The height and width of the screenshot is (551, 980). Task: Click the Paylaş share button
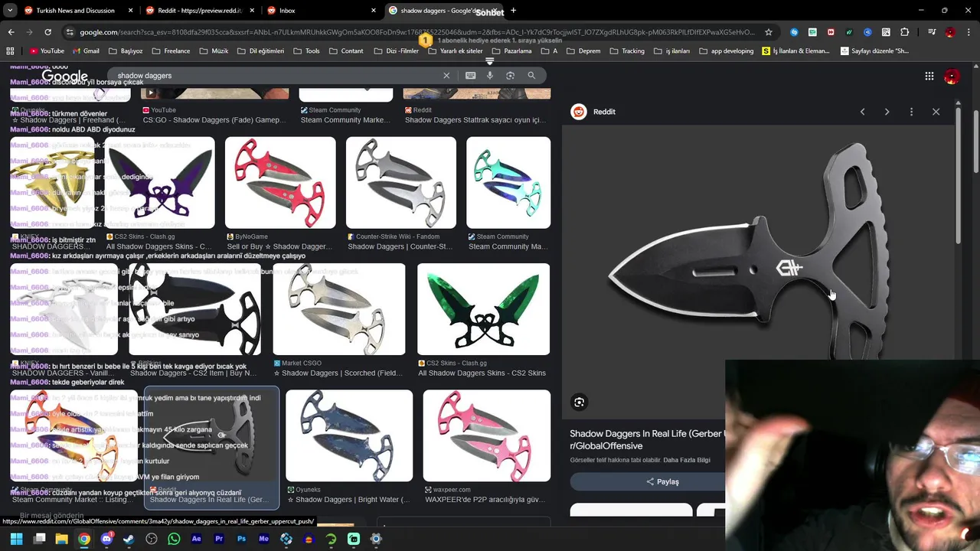(662, 481)
